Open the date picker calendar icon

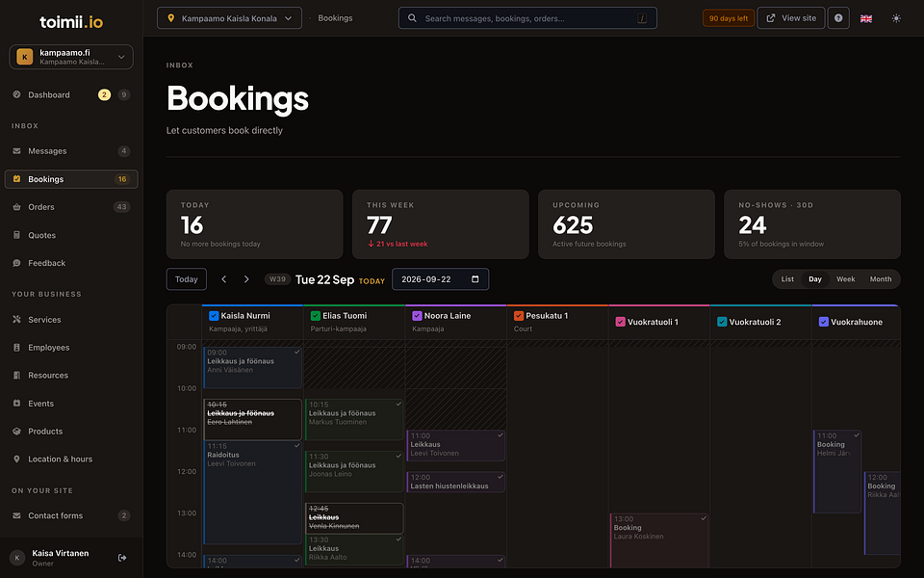point(475,279)
